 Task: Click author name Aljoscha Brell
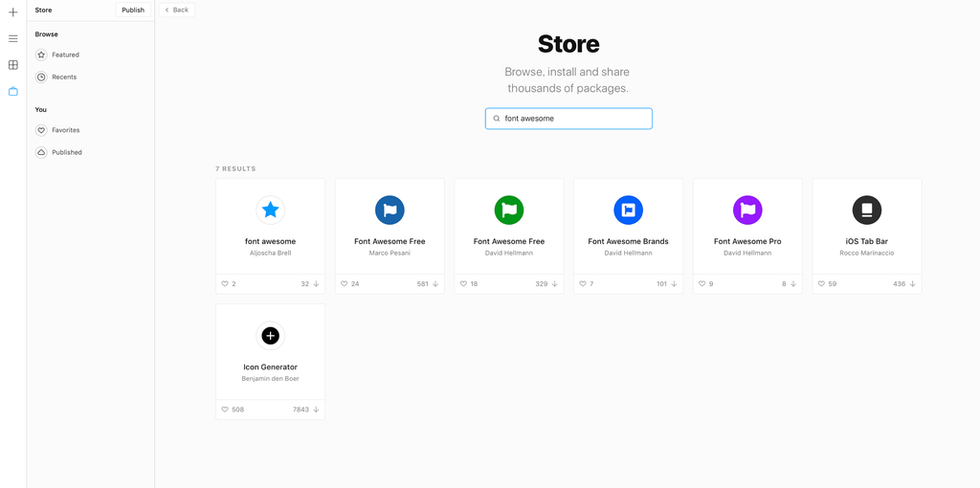pyautogui.click(x=271, y=253)
